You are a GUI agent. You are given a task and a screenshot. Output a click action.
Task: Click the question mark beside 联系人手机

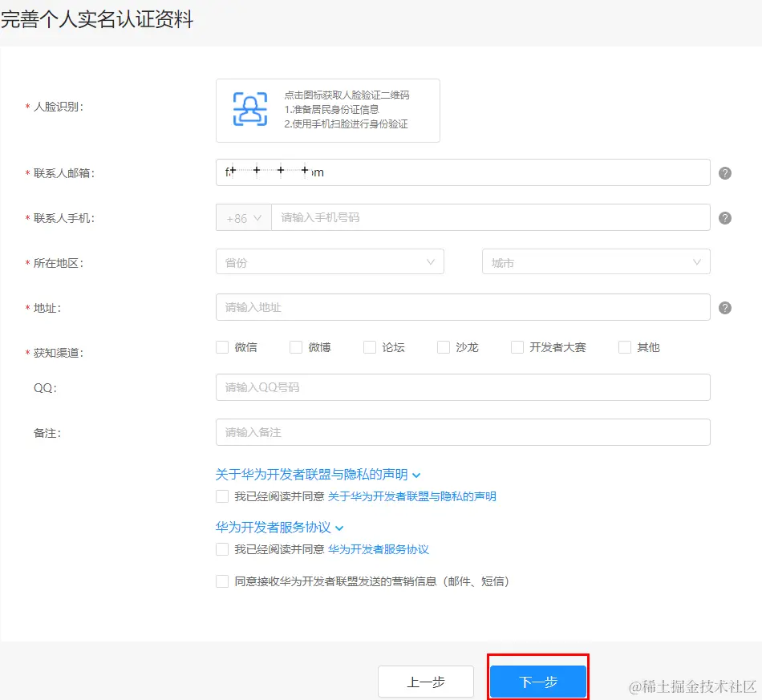point(724,216)
